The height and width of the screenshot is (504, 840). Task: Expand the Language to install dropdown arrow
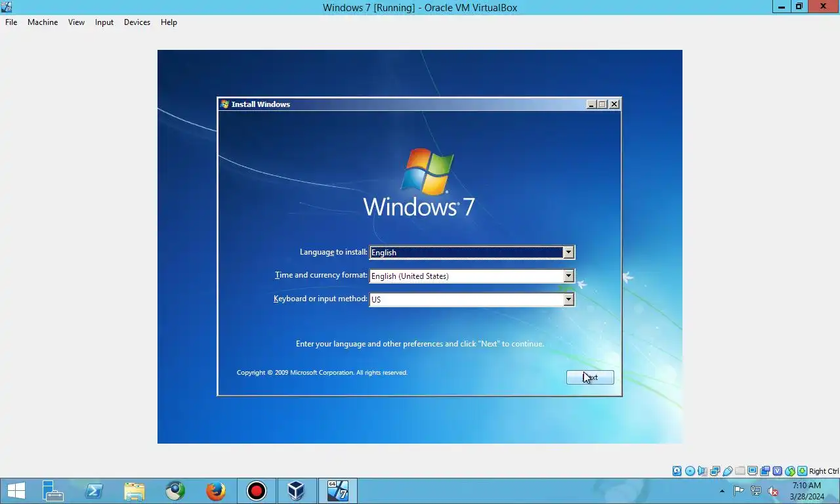tap(568, 252)
